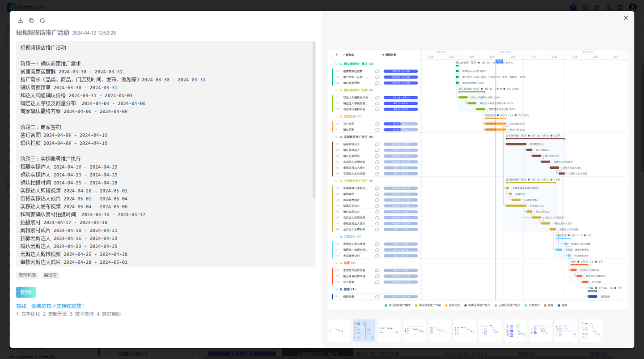
Task: Collapse group 4. 实探账号推广执行 in the preview
Action: click(x=336, y=137)
